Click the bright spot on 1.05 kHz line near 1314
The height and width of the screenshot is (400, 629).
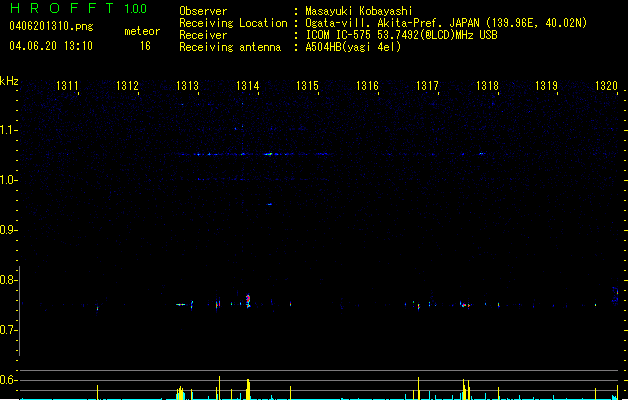click(x=268, y=154)
